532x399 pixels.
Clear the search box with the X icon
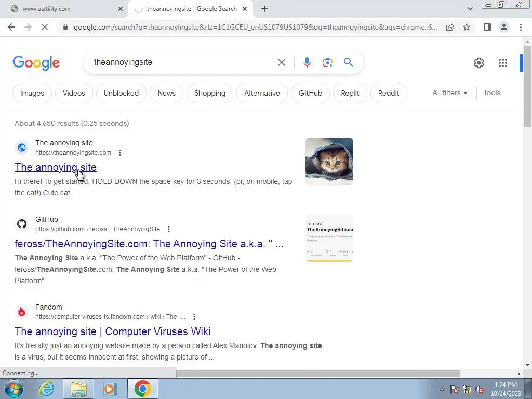[281, 62]
